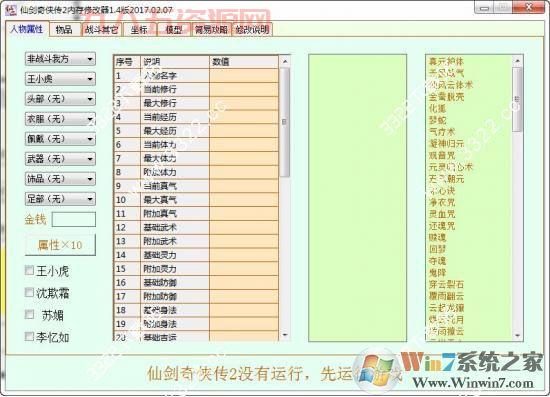This screenshot has width=550, height=397.
Task: Select the 当前经历 row
Action: [196, 117]
